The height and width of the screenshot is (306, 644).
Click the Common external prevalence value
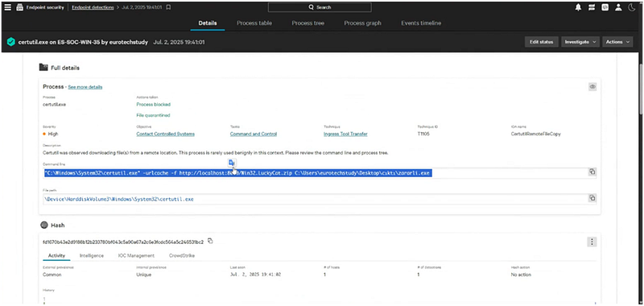52,275
